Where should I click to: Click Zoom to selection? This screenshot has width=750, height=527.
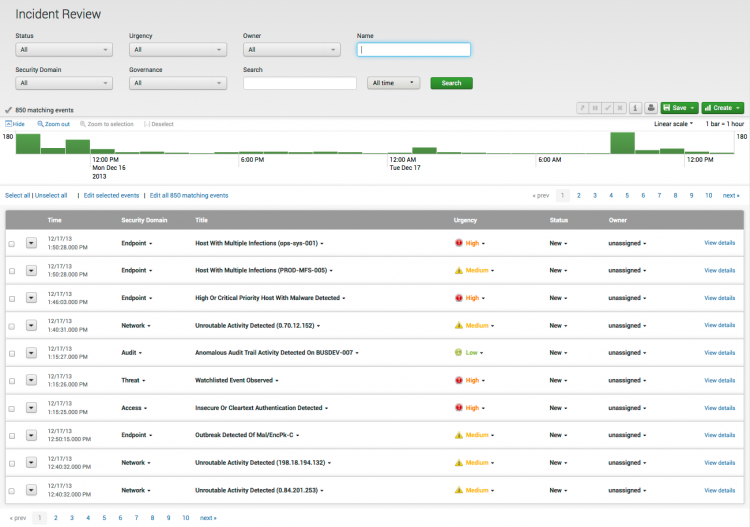(107, 124)
